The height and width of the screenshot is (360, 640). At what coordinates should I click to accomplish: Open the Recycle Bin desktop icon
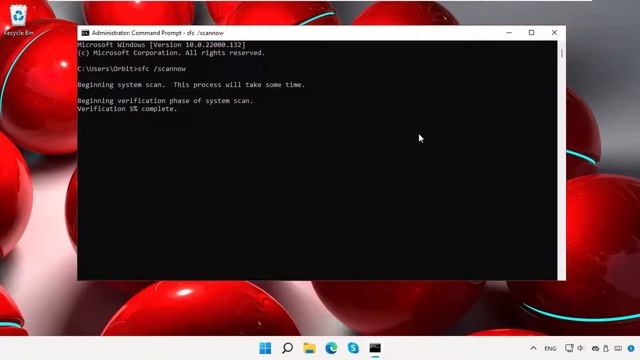tap(18, 20)
